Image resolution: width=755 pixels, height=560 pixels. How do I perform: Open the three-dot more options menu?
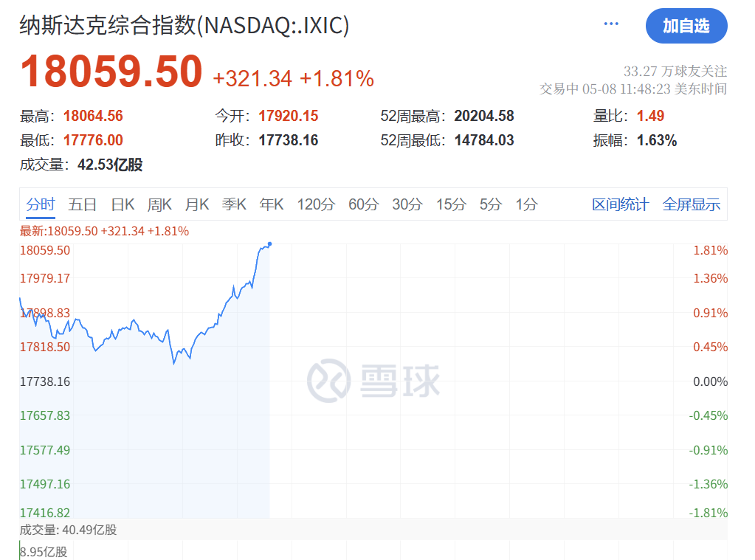[x=611, y=24]
